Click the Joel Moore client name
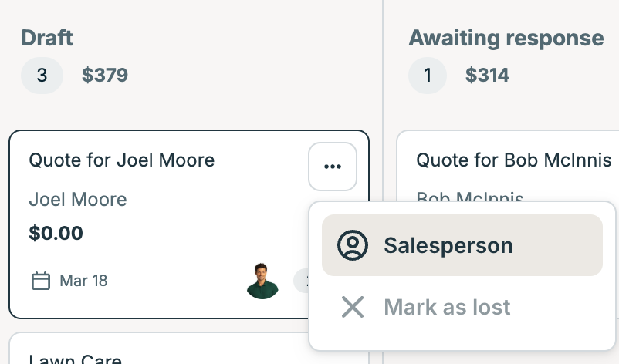This screenshot has height=364, width=619. 77,200
